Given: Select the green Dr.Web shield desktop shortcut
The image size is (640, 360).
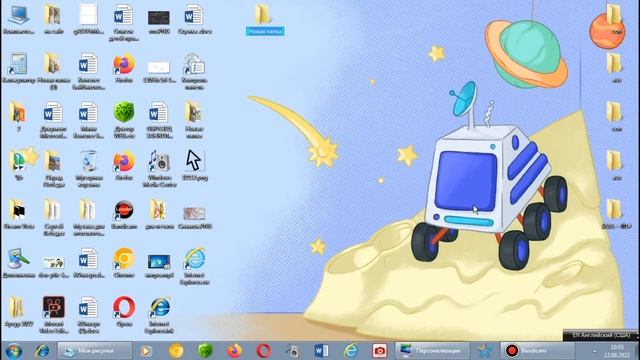Looking at the screenshot, I should coord(124,120).
